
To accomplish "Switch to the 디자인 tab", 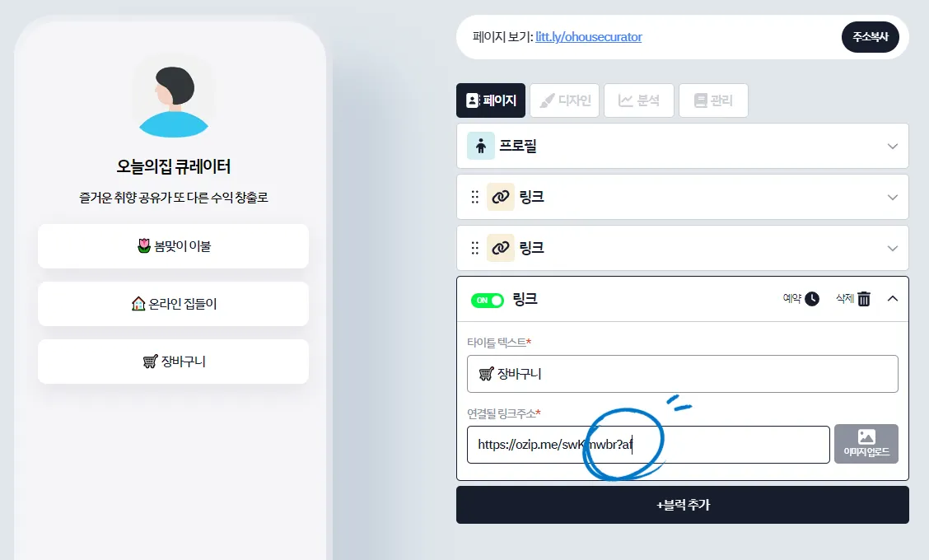I will (565, 100).
